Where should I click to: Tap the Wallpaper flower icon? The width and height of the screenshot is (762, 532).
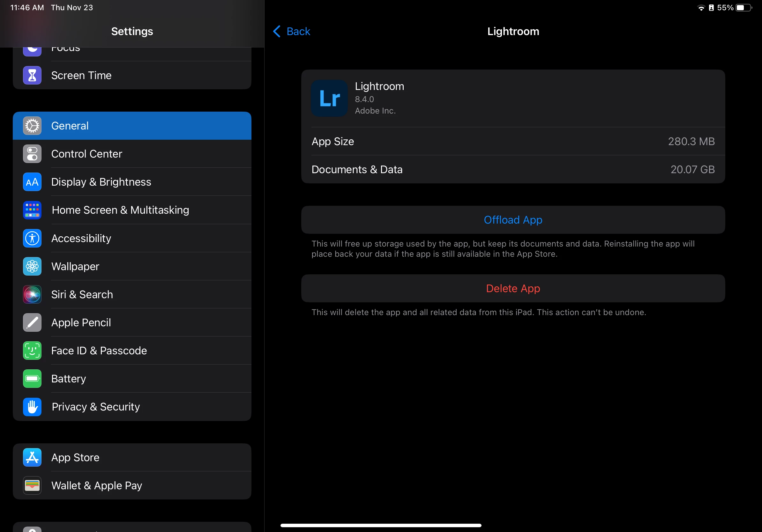32,266
